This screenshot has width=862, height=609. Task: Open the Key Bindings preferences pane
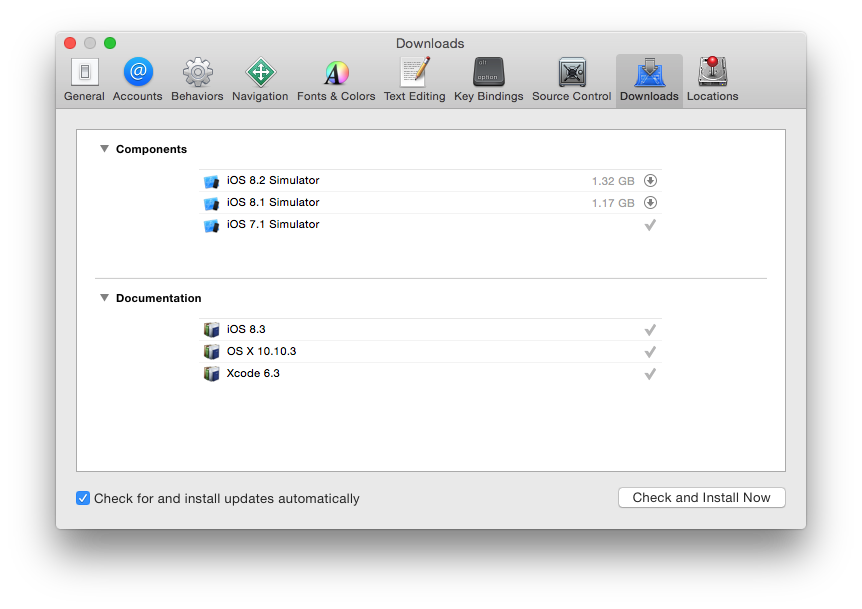(488, 79)
